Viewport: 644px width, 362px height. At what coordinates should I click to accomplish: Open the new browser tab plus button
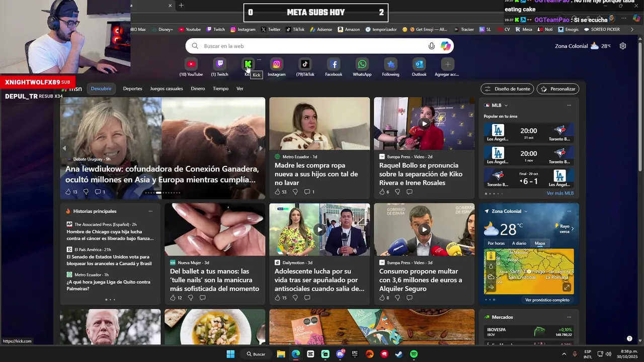pos(181,6)
